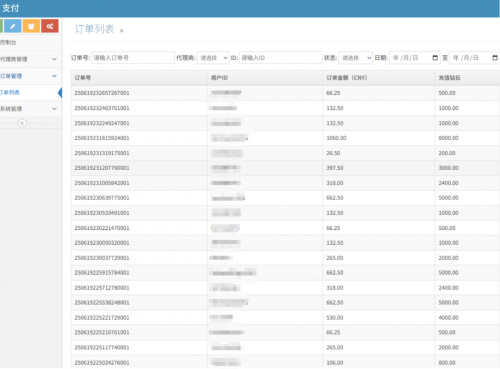Open the 代理商管理 sidebar menu

coord(31,59)
